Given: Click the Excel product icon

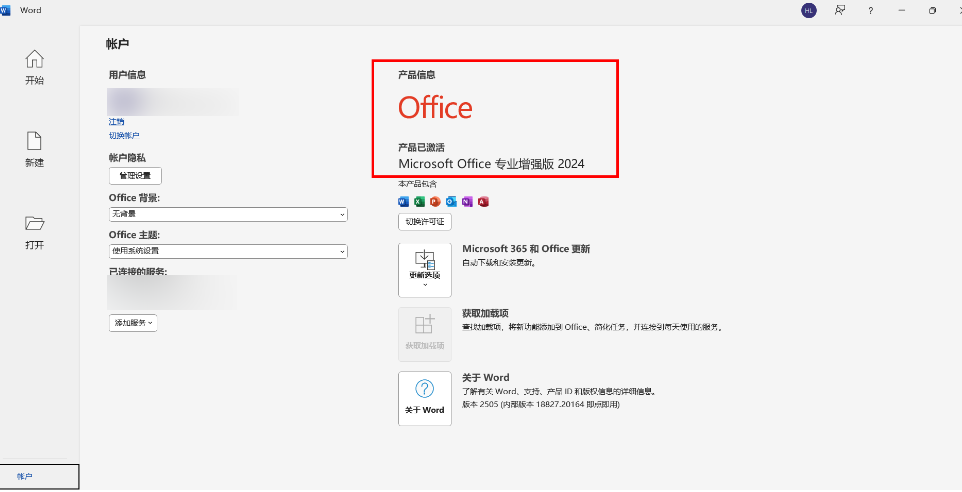Looking at the screenshot, I should click(419, 201).
